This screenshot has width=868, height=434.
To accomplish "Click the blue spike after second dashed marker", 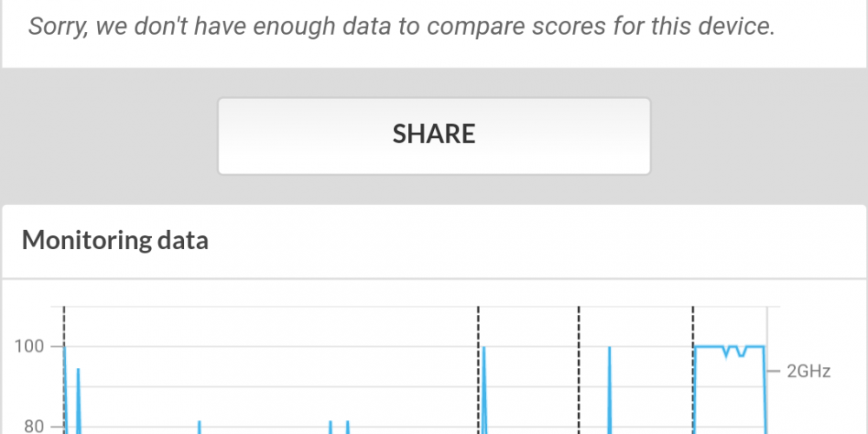I will click(483, 389).
